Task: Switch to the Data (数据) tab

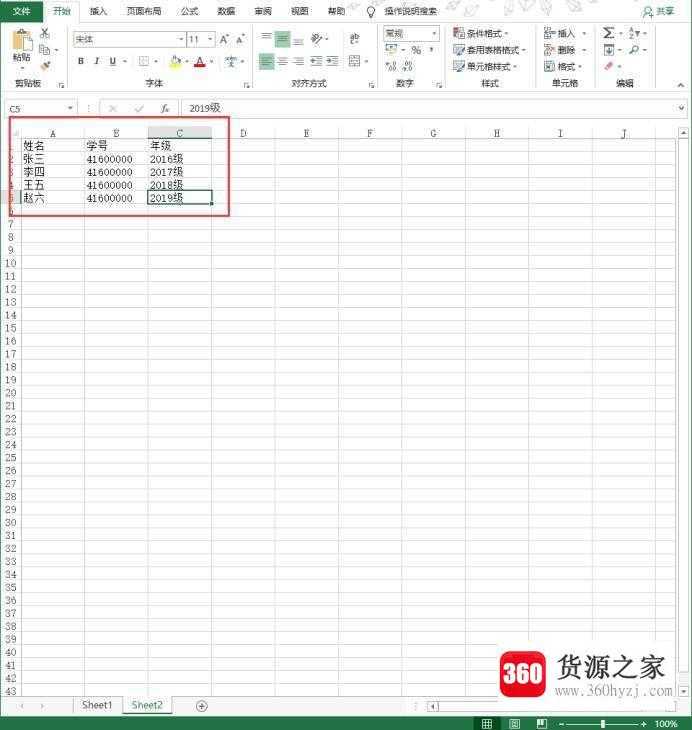Action: tap(226, 11)
